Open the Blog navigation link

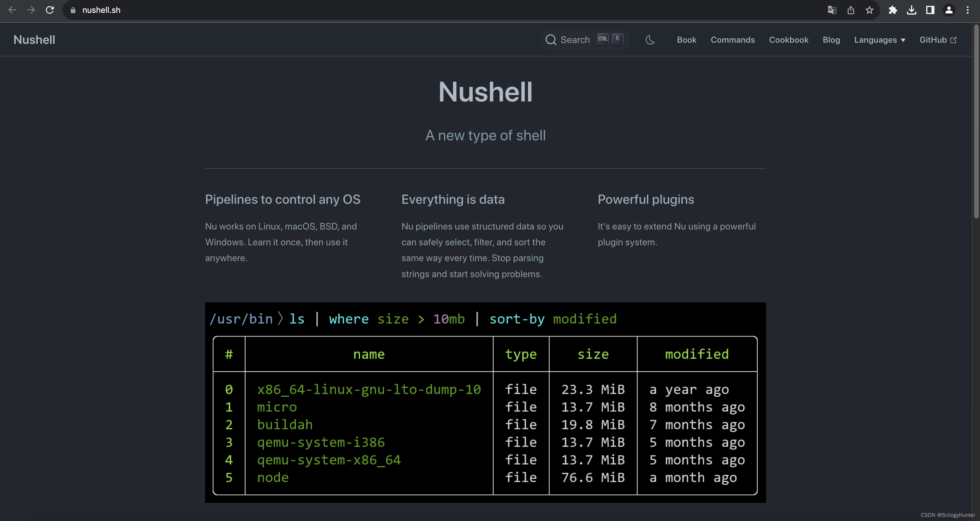(831, 39)
